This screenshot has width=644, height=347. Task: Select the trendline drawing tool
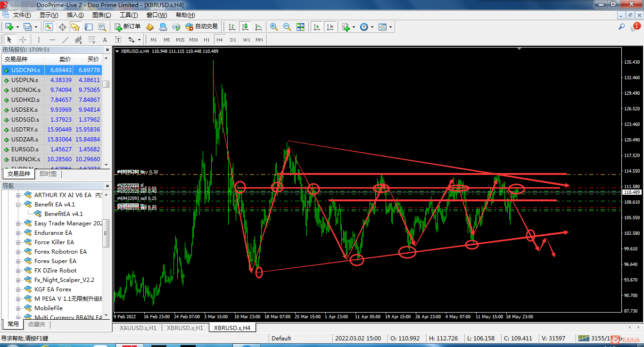pyautogui.click(x=66, y=40)
